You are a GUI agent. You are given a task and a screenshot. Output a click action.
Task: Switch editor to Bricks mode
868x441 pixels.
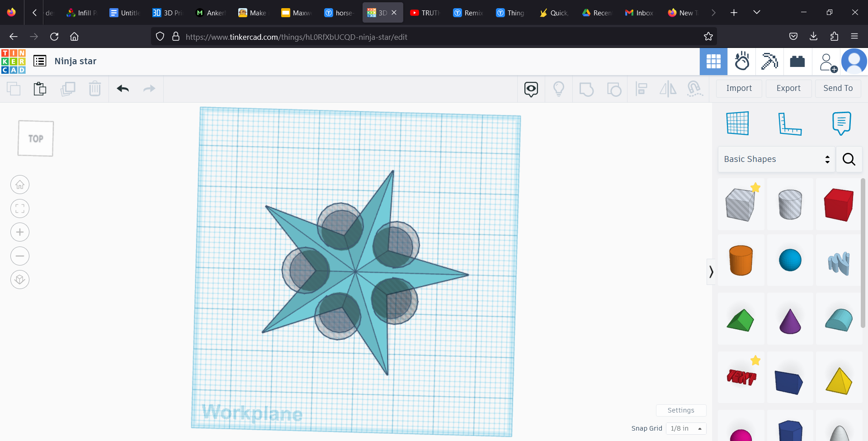click(797, 62)
